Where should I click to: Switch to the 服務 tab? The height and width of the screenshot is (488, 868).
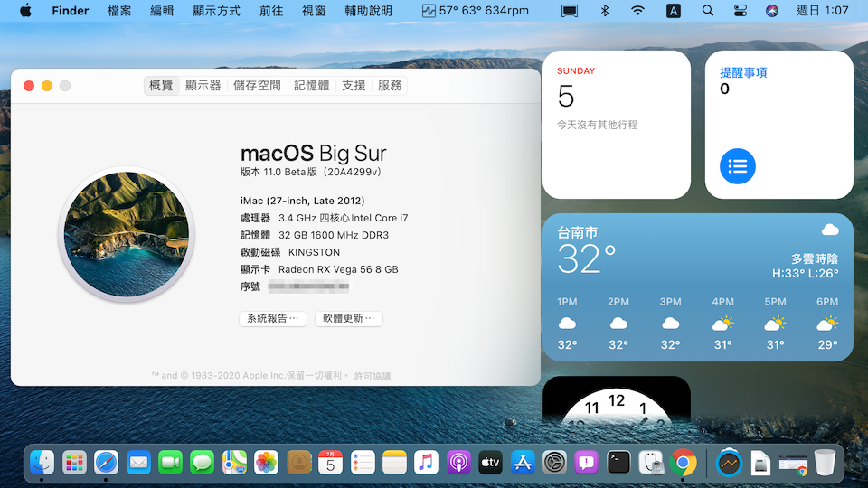(x=390, y=86)
